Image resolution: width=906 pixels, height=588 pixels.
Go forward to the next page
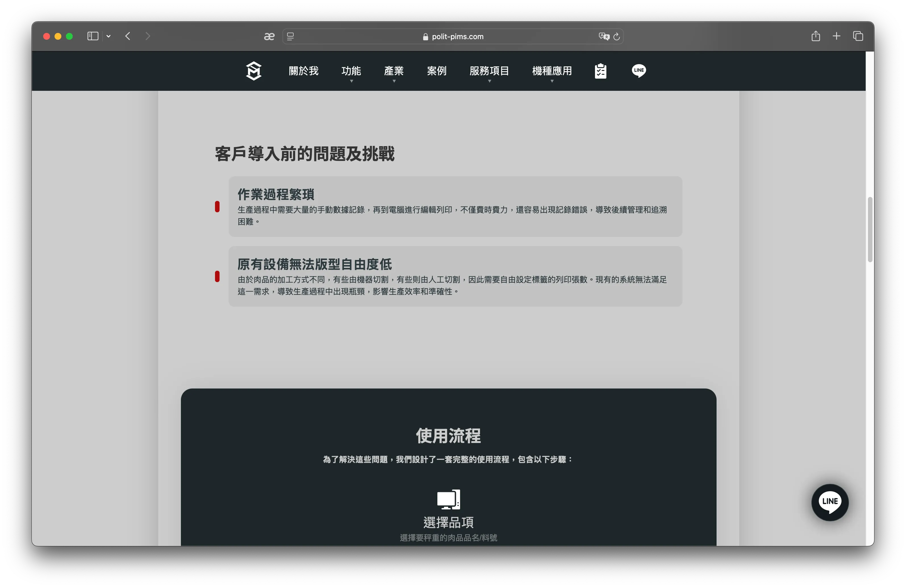coord(148,36)
